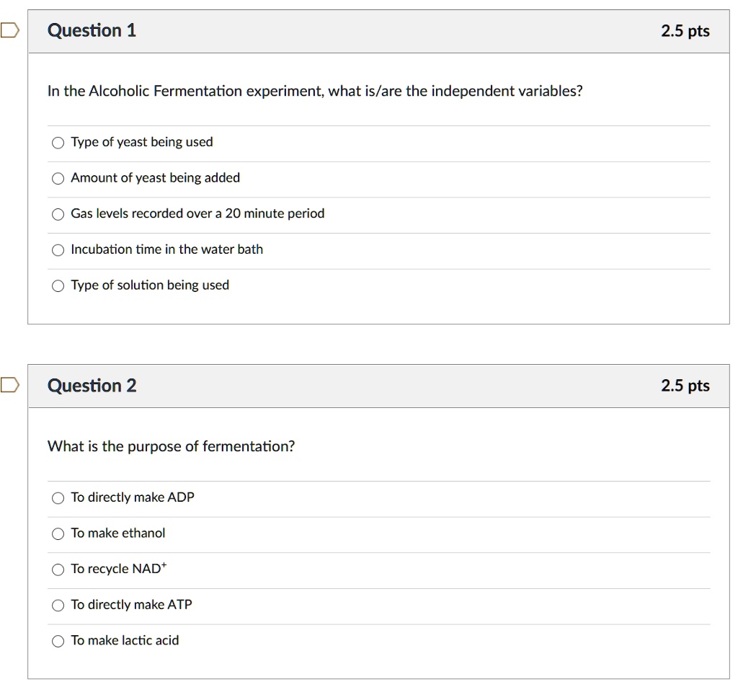This screenshot has height=700, width=738.
Task: Select 'To directly make ATP' option
Action: point(58,606)
